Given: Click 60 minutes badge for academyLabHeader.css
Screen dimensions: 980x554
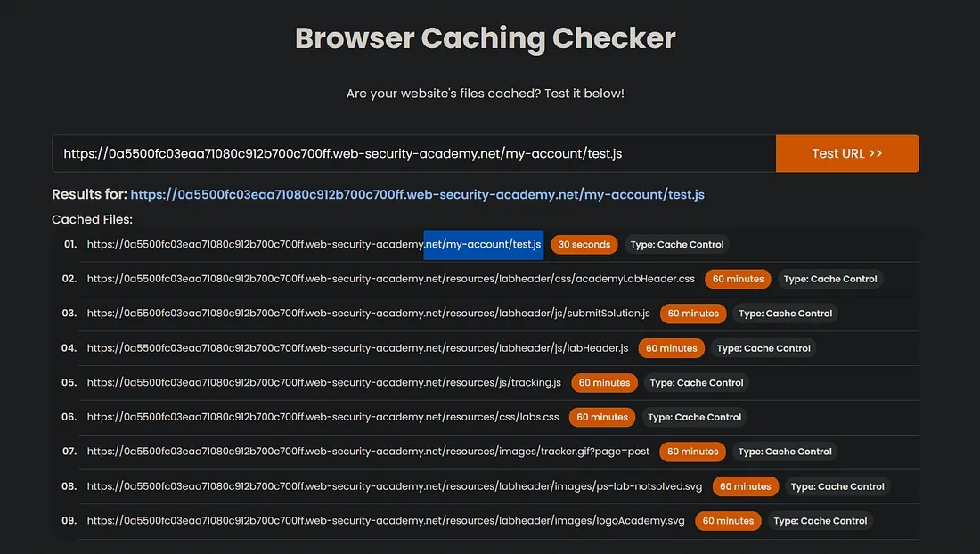Looking at the screenshot, I should [x=739, y=279].
